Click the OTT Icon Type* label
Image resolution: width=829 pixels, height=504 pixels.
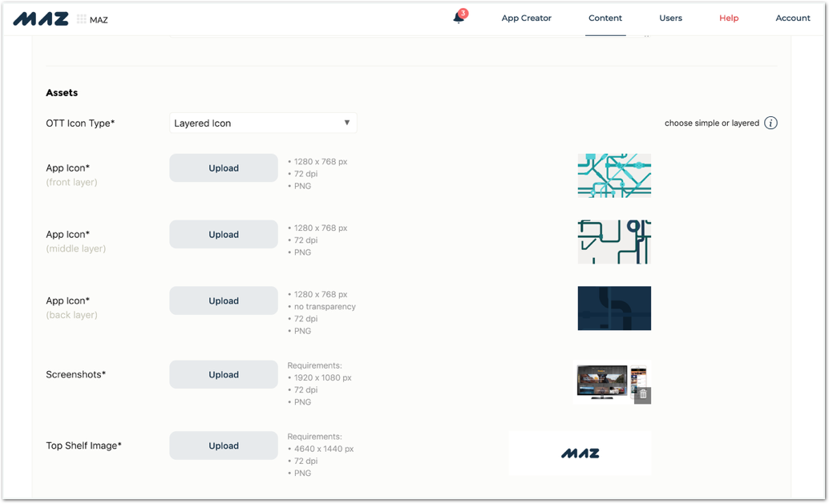80,123
